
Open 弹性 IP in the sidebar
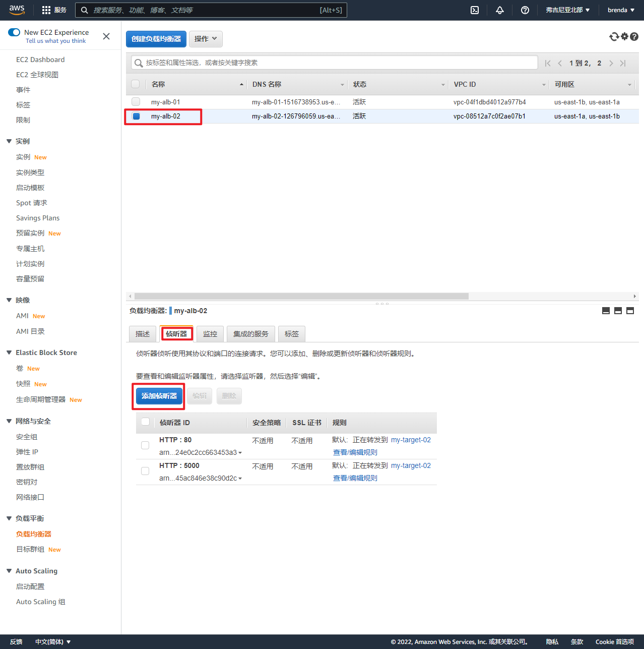click(x=27, y=452)
